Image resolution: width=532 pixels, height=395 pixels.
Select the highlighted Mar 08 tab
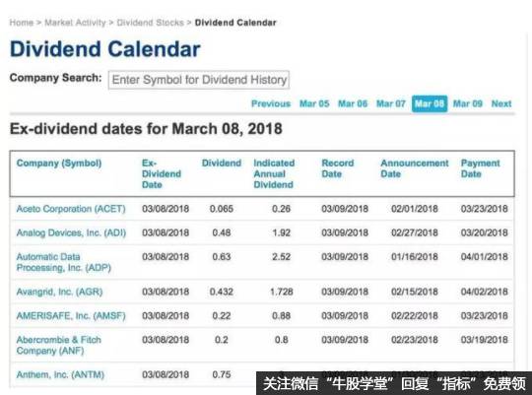[x=430, y=103]
